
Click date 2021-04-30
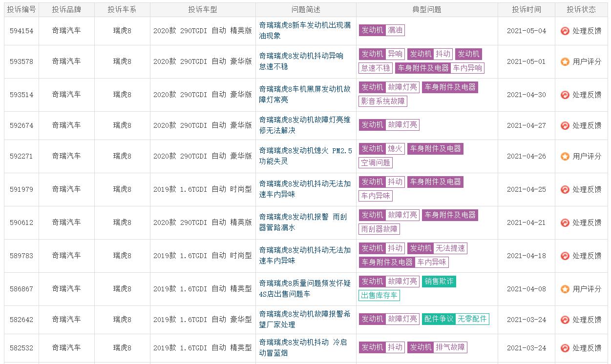[527, 95]
